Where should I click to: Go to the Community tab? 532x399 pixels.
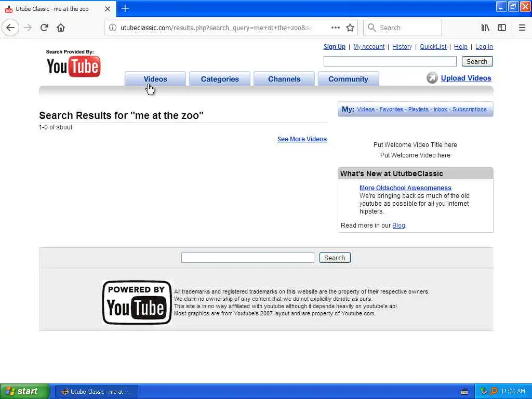(x=348, y=79)
